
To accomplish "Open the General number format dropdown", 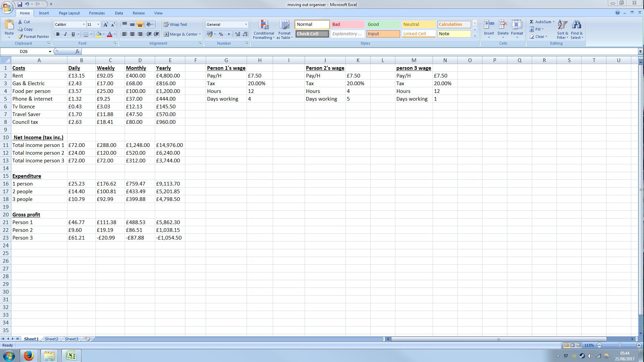I will 246,24.
